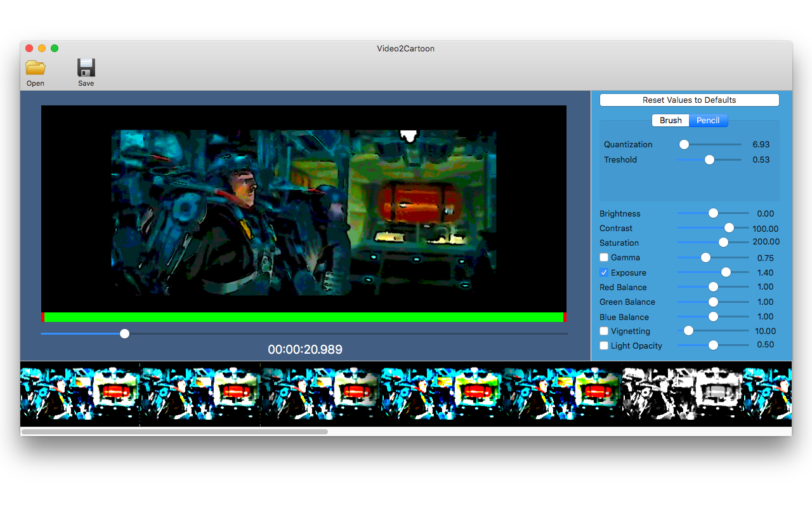Click the Vignetting value 10.00
Image resolution: width=812 pixels, height=508 pixels.
(766, 331)
